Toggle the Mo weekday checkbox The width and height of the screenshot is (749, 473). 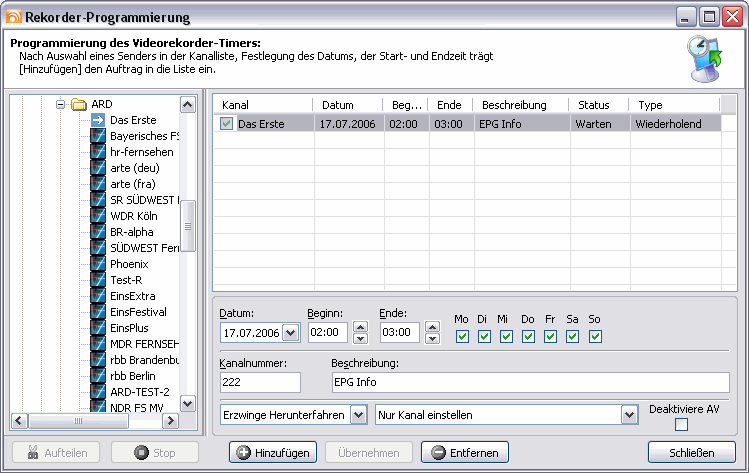[x=462, y=336]
